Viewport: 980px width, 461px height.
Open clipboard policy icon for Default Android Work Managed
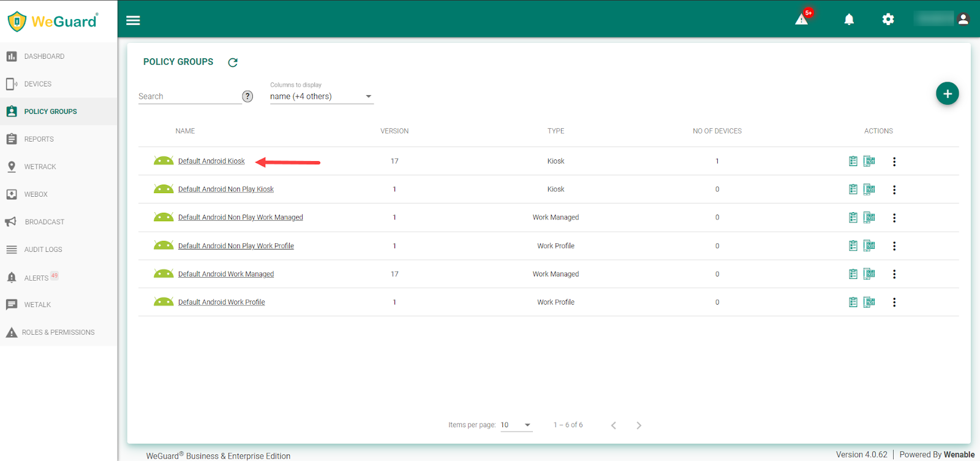pyautogui.click(x=853, y=274)
